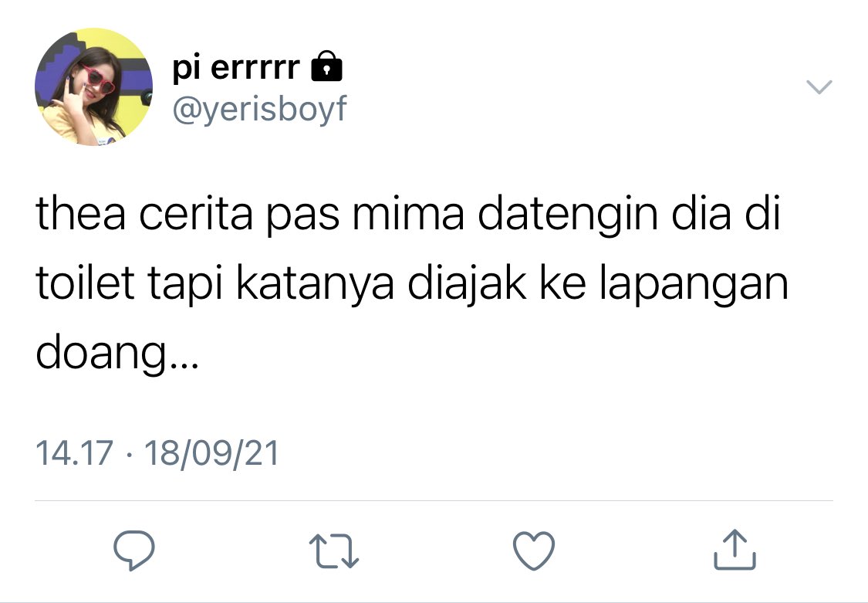Open the pi errrrr display name
868x603 pixels.
236,67
